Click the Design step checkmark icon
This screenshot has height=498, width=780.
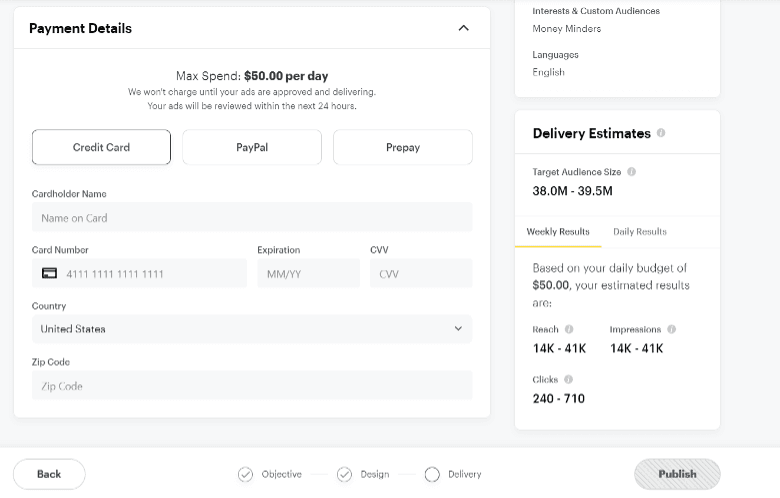(x=344, y=475)
